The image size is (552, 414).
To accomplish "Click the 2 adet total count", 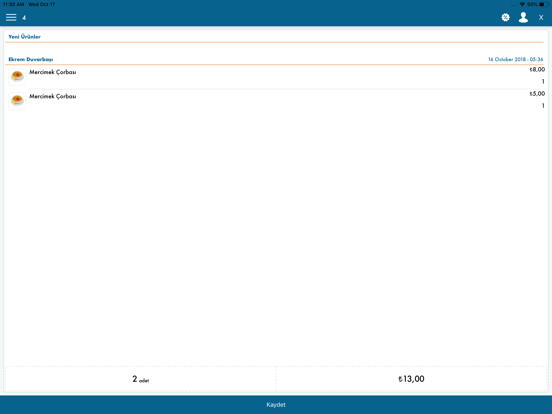I will click(x=140, y=379).
